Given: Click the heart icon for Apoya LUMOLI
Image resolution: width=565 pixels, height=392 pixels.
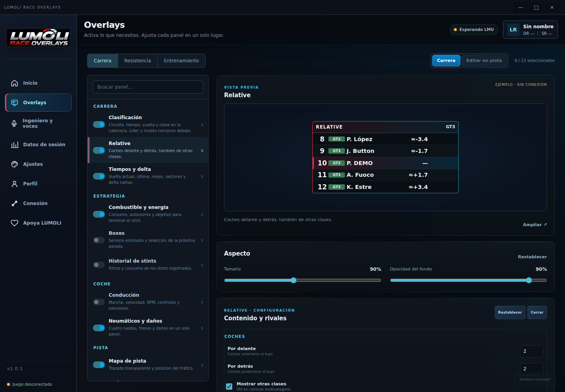Looking at the screenshot, I should tap(15, 223).
